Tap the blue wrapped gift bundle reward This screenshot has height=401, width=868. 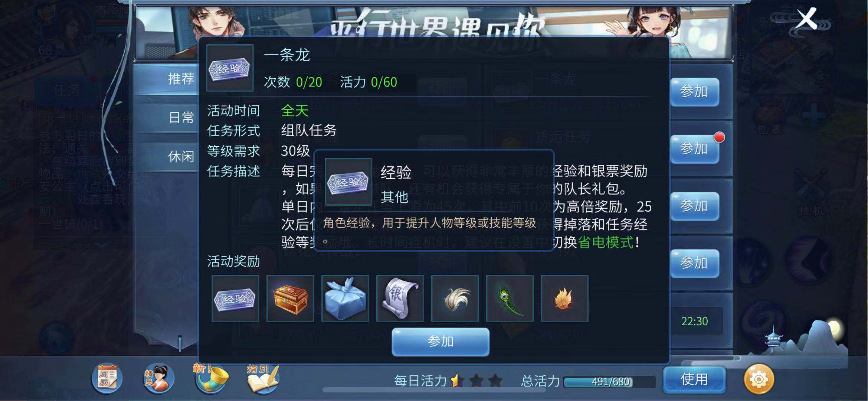[345, 299]
